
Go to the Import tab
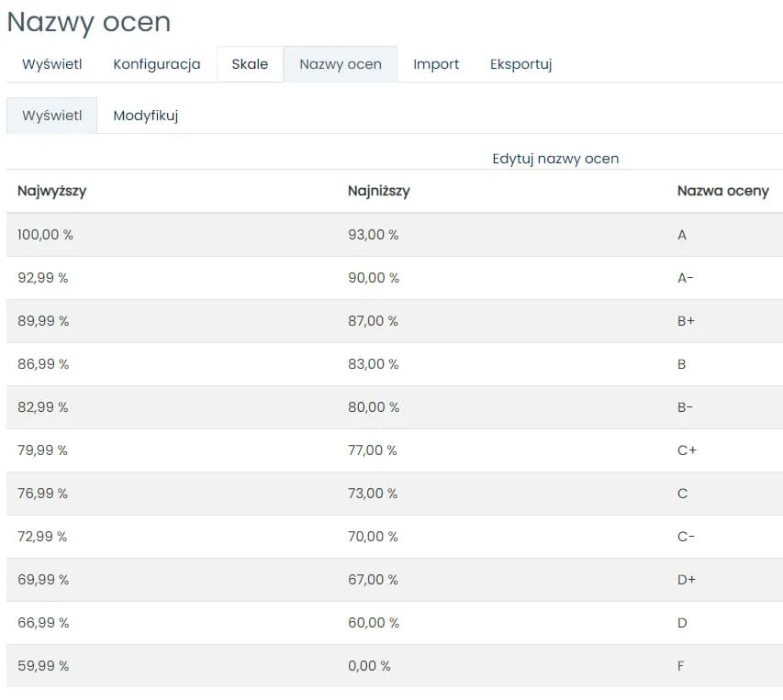436,64
